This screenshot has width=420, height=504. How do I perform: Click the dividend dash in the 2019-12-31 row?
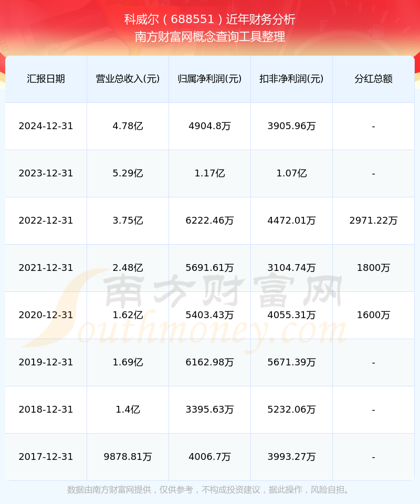373,363
